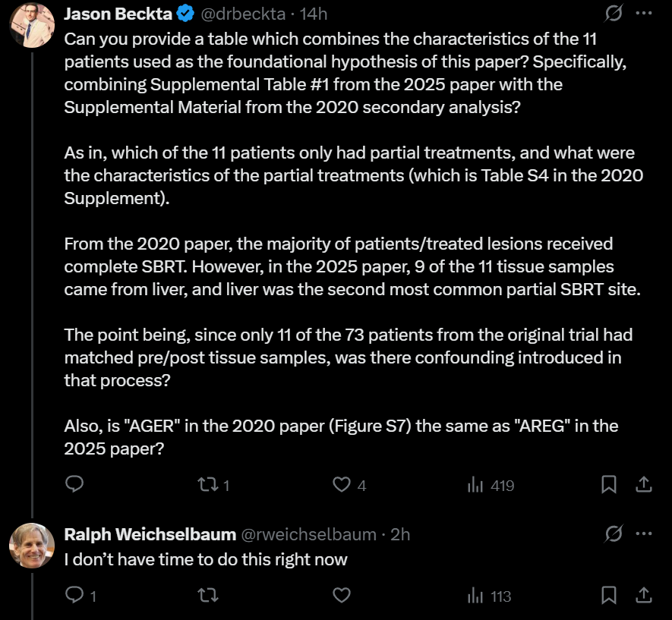View analytics for Jason Beckta's tweet
This screenshot has width=672, height=620.
tap(476, 484)
